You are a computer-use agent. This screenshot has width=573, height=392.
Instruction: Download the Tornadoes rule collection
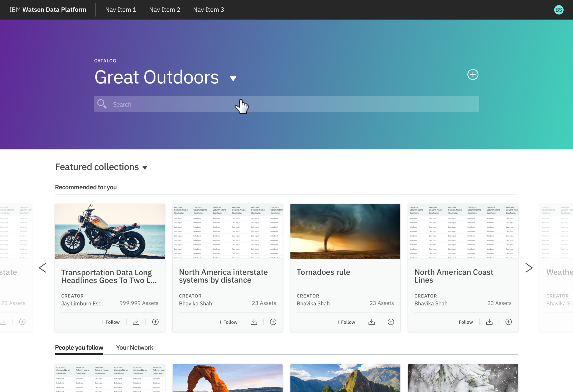coord(372,322)
